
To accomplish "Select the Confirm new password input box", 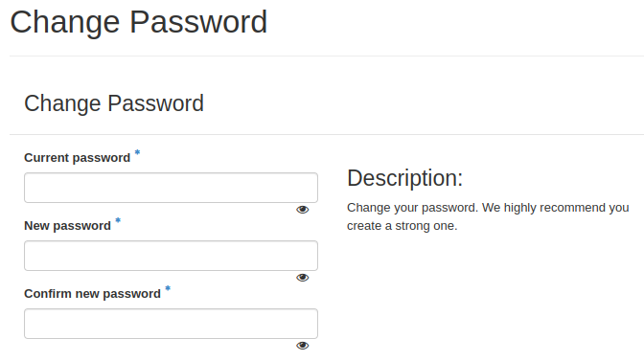I will pyautogui.click(x=171, y=324).
